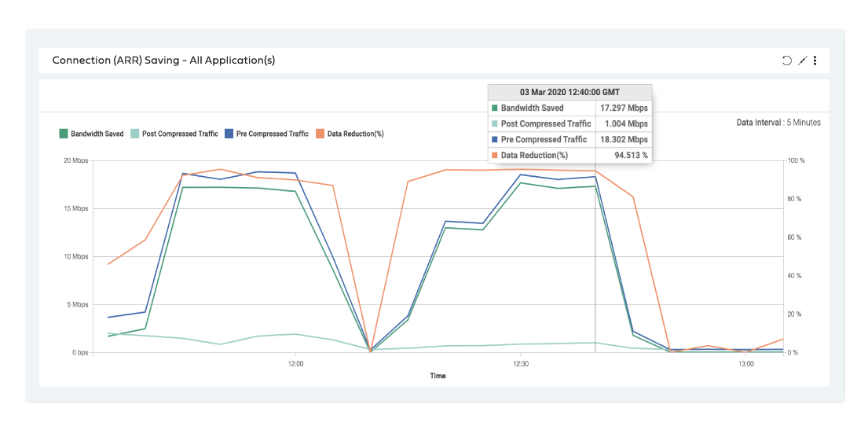Click the 100 % right axis label
This screenshot has height=430, width=868.
(796, 160)
